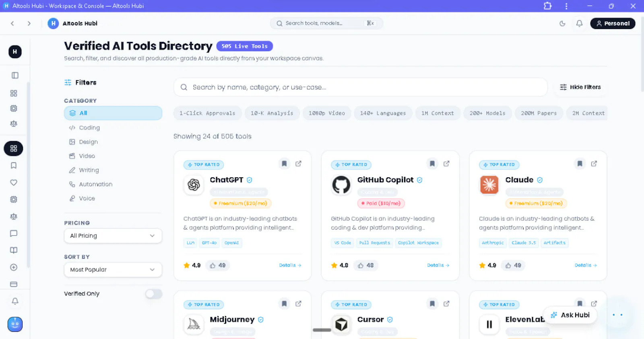Click the black H workspace avatar in the sidebar
The image size is (644, 339).
click(x=15, y=52)
